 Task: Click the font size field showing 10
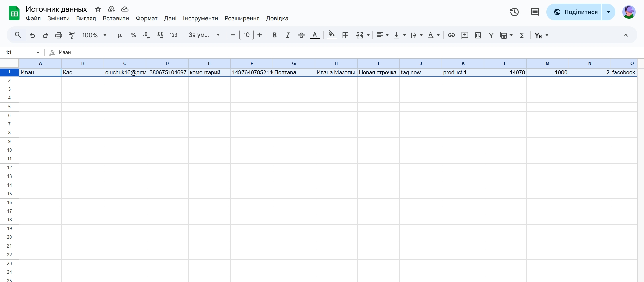[x=247, y=35]
